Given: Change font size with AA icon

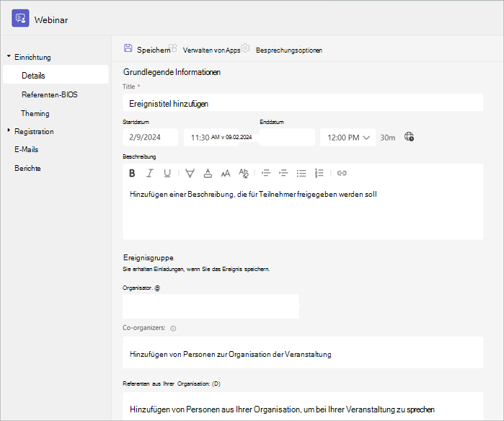Looking at the screenshot, I should pos(226,173).
